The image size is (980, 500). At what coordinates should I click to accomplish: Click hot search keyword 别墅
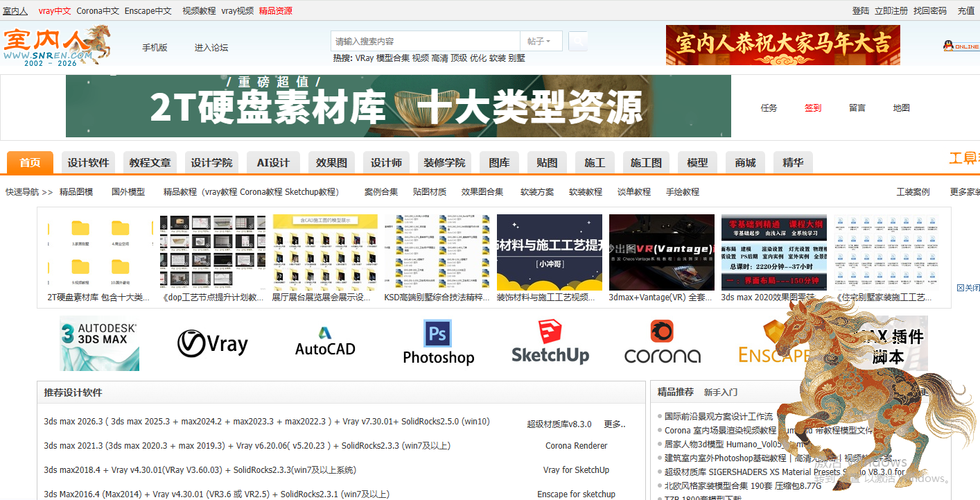click(x=517, y=58)
